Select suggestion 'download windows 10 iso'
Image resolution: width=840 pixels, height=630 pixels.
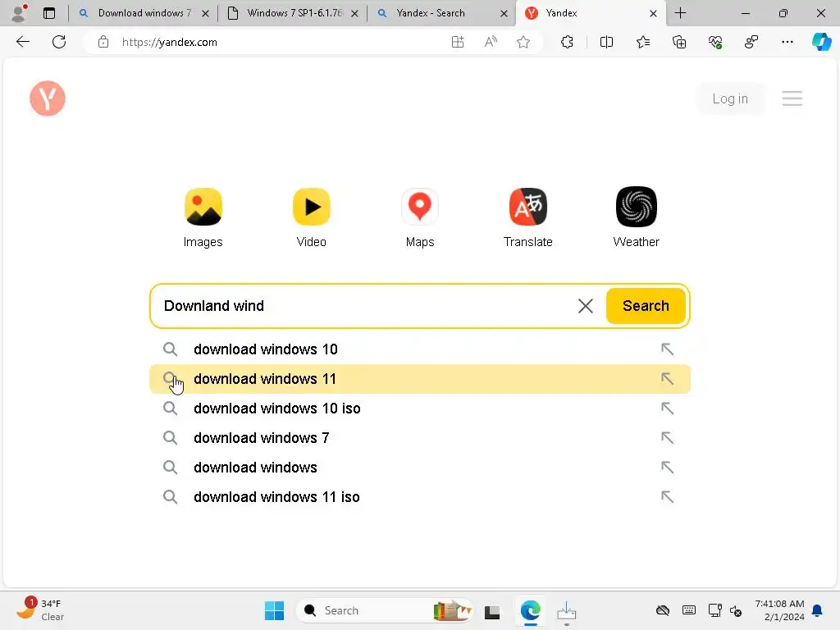coord(419,409)
